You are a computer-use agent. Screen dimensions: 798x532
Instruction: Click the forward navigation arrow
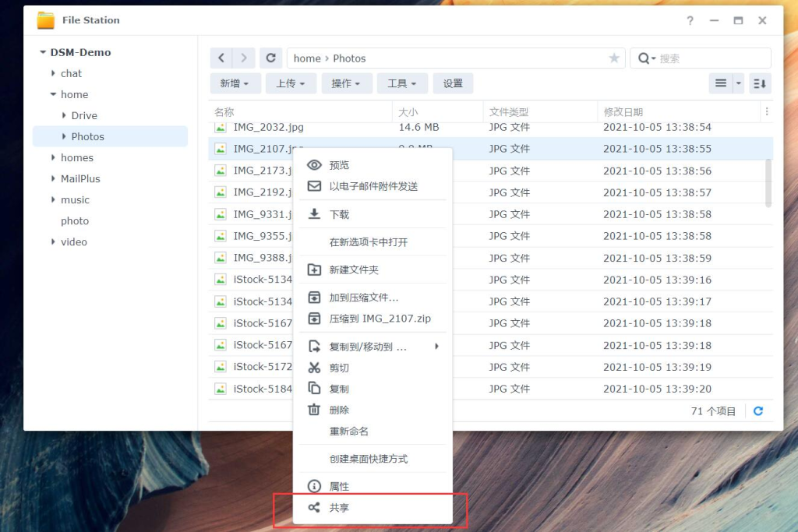tap(242, 58)
